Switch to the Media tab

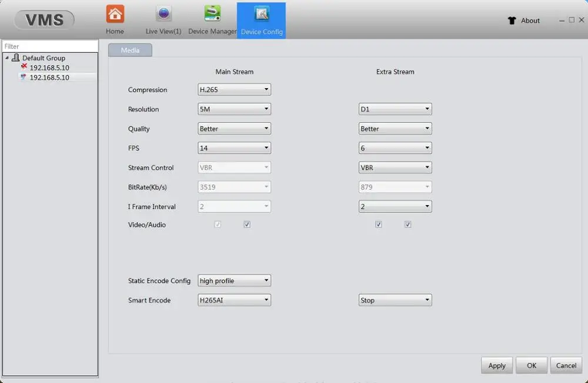[130, 50]
